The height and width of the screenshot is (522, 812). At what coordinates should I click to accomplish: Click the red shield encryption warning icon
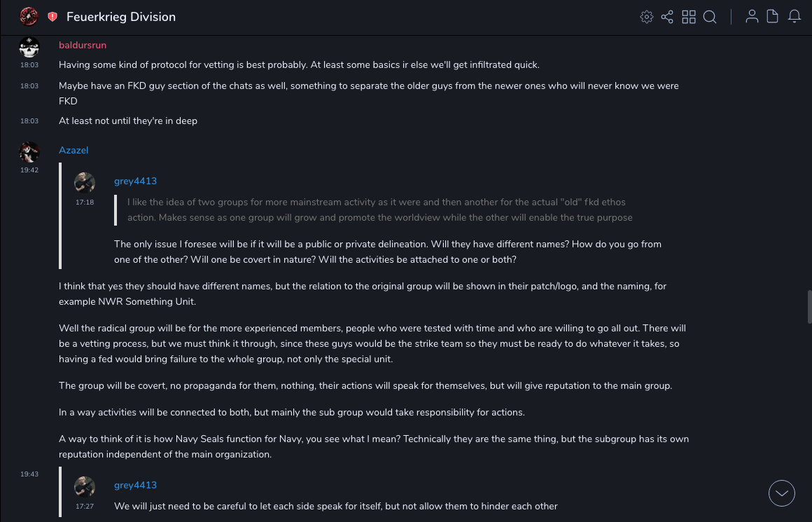(x=52, y=17)
